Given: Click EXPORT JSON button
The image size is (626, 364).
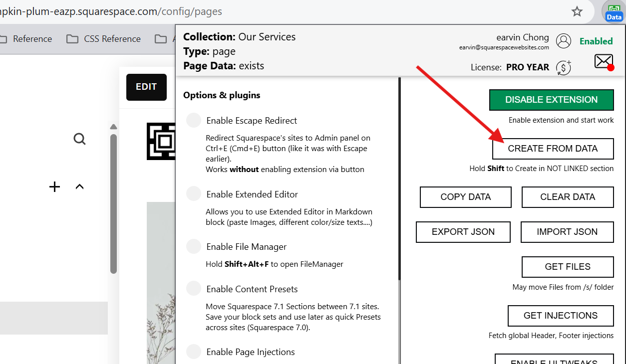Looking at the screenshot, I should point(463,232).
